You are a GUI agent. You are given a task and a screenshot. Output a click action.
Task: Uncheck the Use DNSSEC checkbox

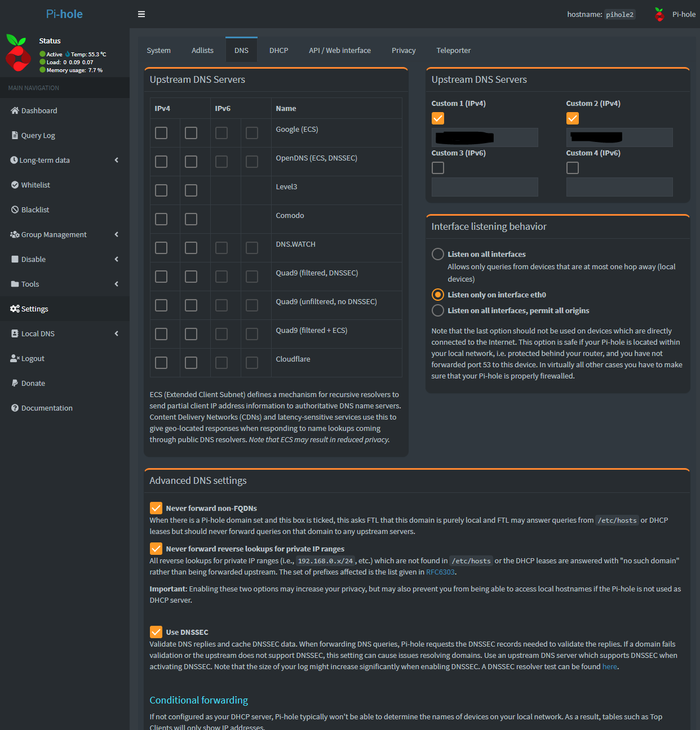tap(156, 632)
